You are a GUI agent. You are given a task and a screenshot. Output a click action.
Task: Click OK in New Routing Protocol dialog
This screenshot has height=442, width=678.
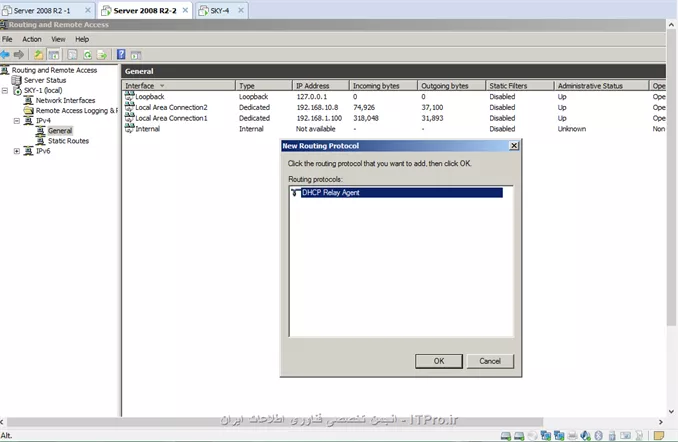point(438,361)
